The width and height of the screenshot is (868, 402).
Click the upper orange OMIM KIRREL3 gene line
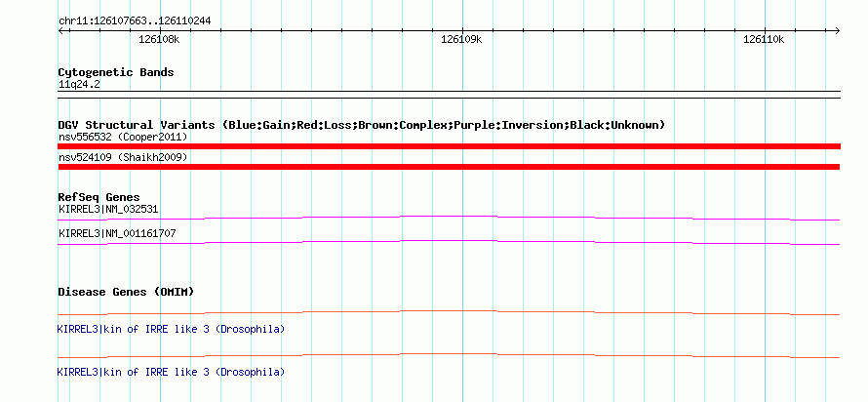[449, 313]
